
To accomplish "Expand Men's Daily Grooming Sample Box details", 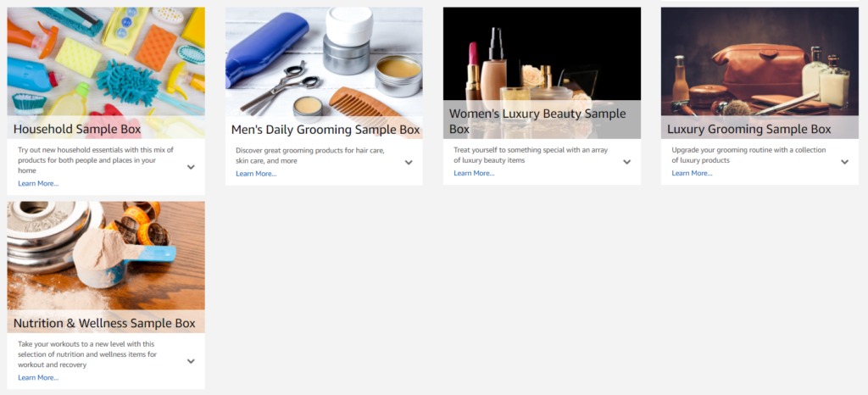I will tap(409, 163).
